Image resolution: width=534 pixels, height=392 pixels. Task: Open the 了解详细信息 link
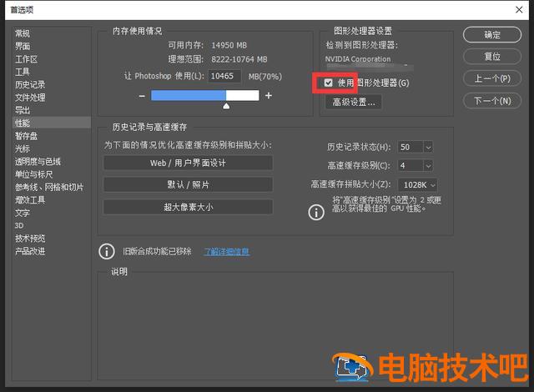226,252
